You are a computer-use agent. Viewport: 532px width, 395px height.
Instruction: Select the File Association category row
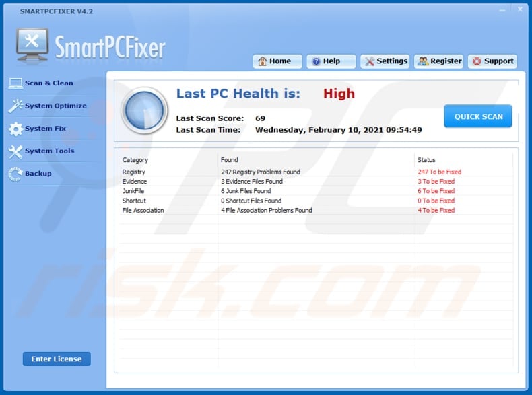317,210
